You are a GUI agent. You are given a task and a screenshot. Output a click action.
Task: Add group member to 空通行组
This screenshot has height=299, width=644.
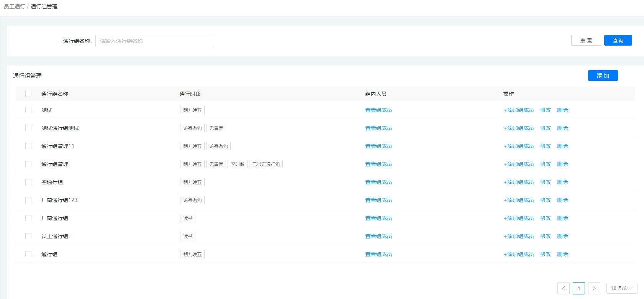pyautogui.click(x=518, y=182)
